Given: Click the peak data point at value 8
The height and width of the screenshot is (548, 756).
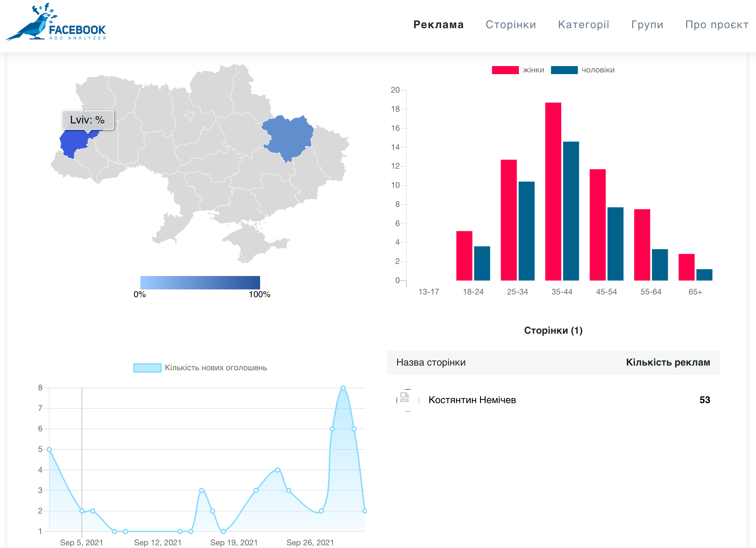Looking at the screenshot, I should pos(343,388).
